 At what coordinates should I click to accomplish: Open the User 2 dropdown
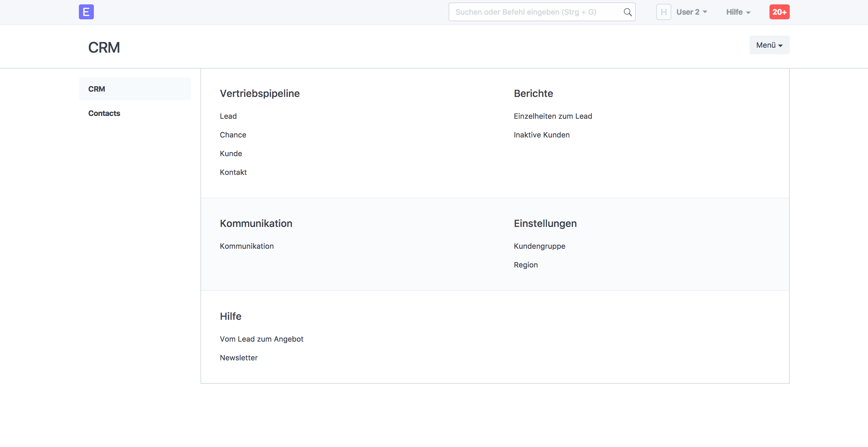click(x=692, y=12)
